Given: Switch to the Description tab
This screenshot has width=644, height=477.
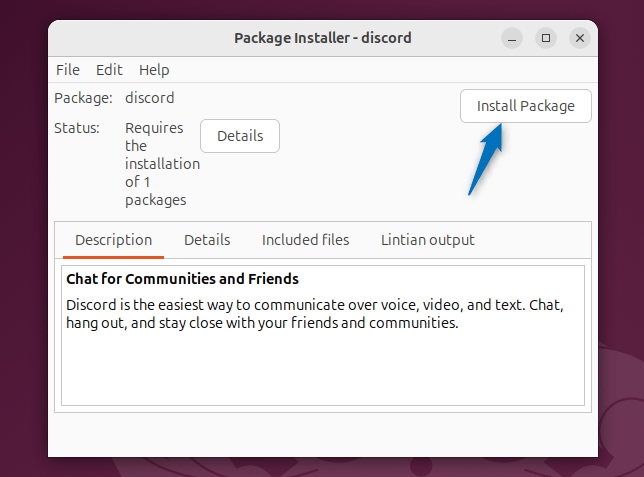Looking at the screenshot, I should pos(113,240).
